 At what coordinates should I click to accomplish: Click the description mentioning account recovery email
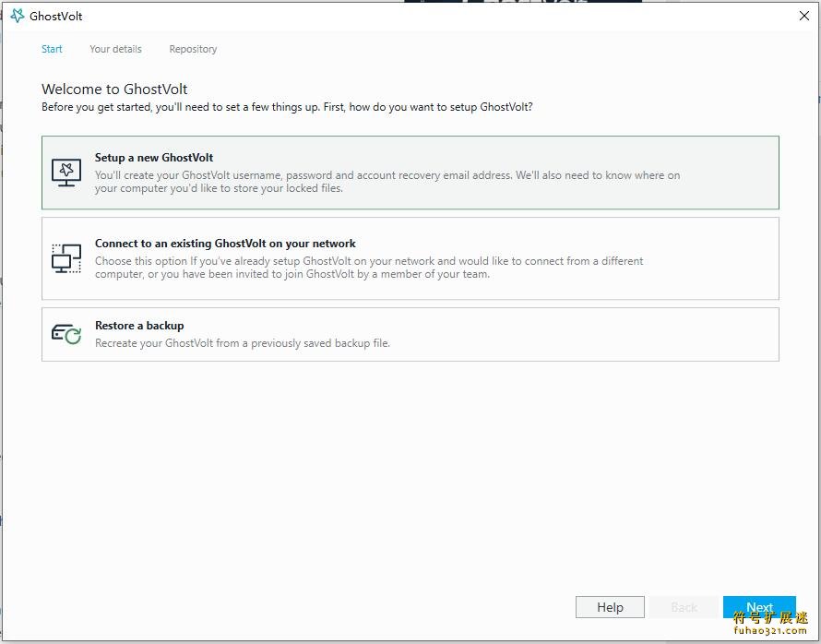click(387, 182)
